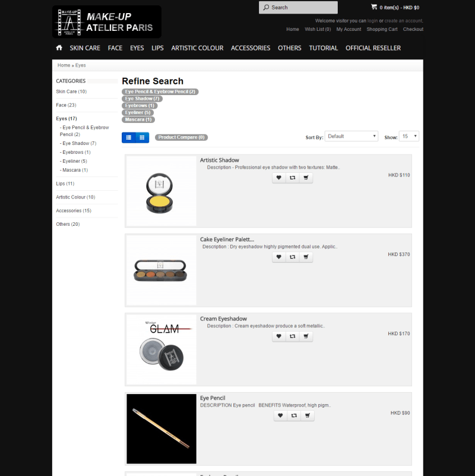
Task: Open the ARTISTIC COLOUR menu
Action: 197,48
